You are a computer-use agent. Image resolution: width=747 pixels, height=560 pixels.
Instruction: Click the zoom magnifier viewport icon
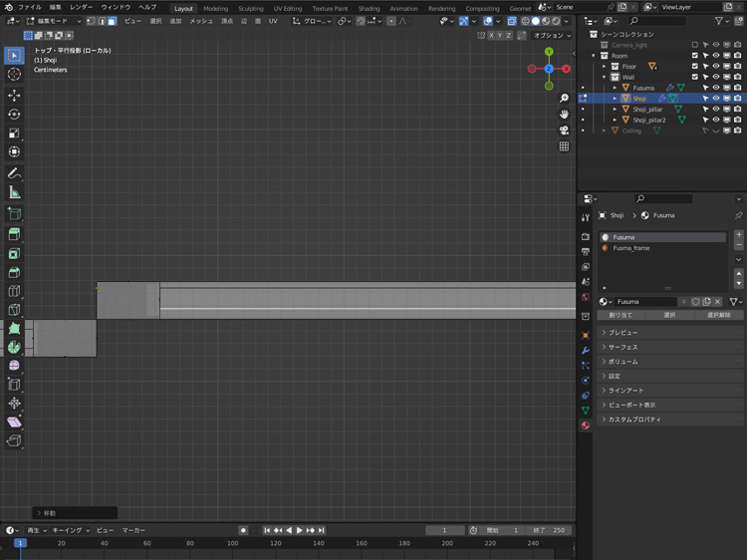tap(564, 99)
